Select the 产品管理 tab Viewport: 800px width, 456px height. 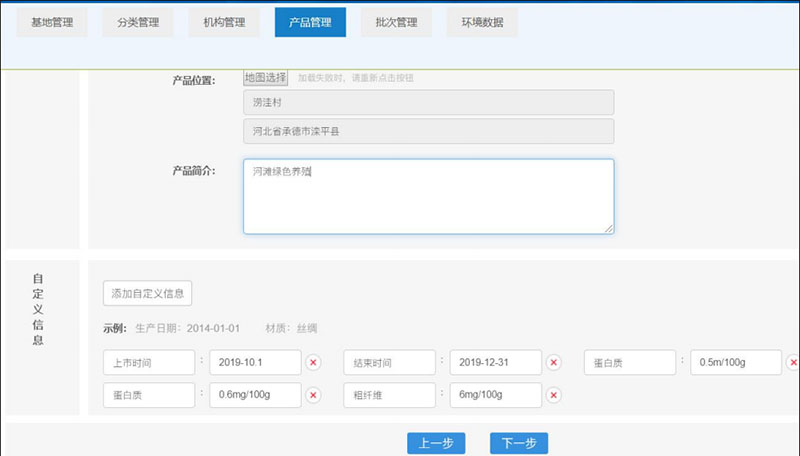pos(310,22)
